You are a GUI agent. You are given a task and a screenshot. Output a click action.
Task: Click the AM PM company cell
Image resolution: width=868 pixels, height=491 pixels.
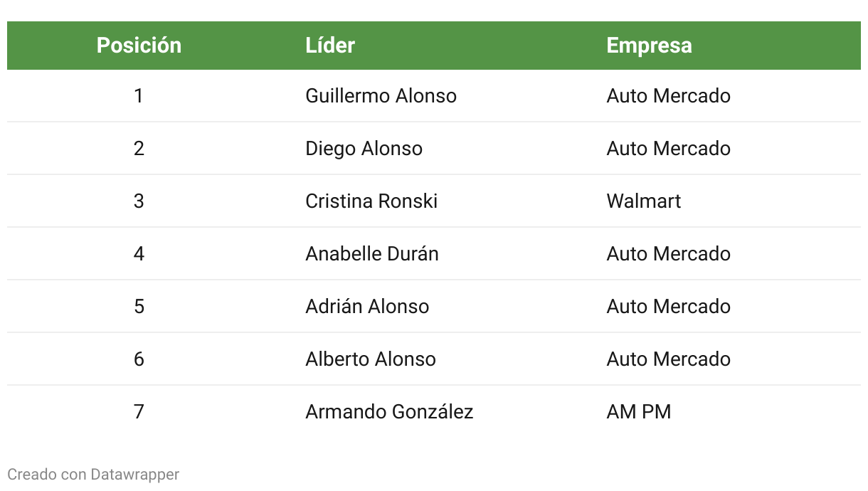638,412
